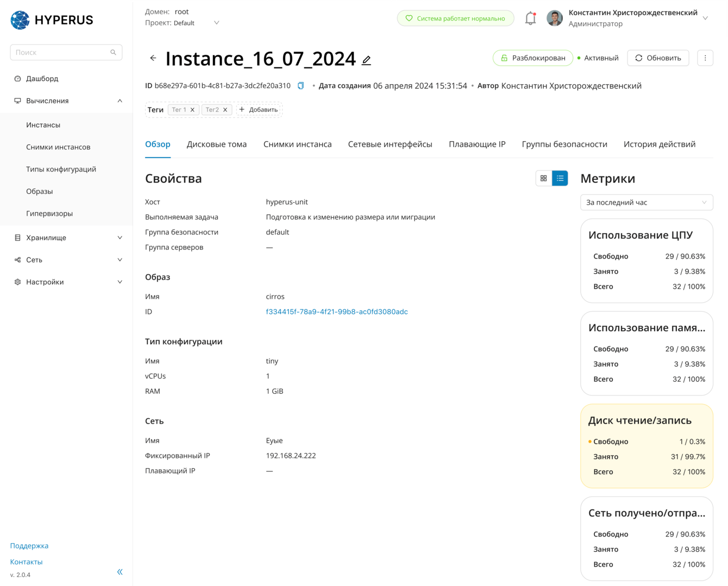Viewport: 728px width, 586px height.
Task: Click the HYPERUS globe logo
Action: (21, 20)
